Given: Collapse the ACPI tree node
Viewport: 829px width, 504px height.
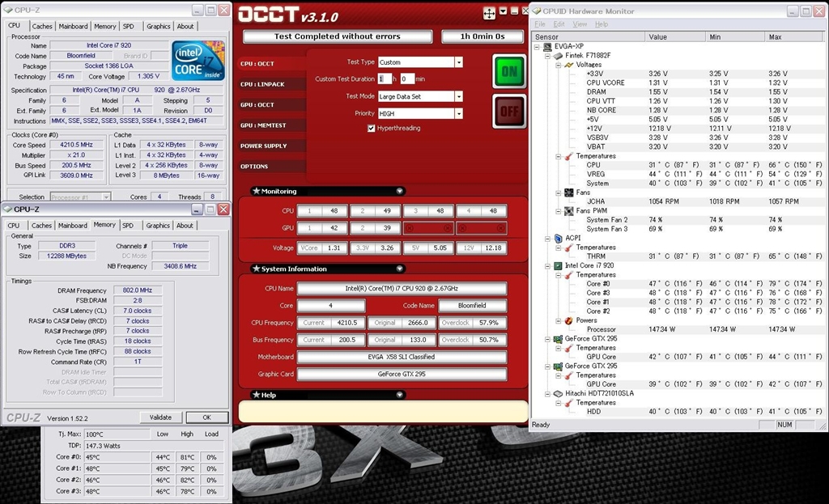Looking at the screenshot, I should [548, 239].
